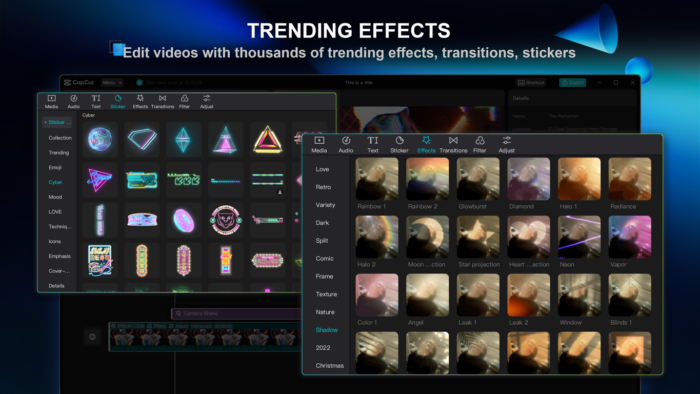The image size is (700, 394).
Task: Select the Rainbow 2 effect thumbnail
Action: coord(427,179)
